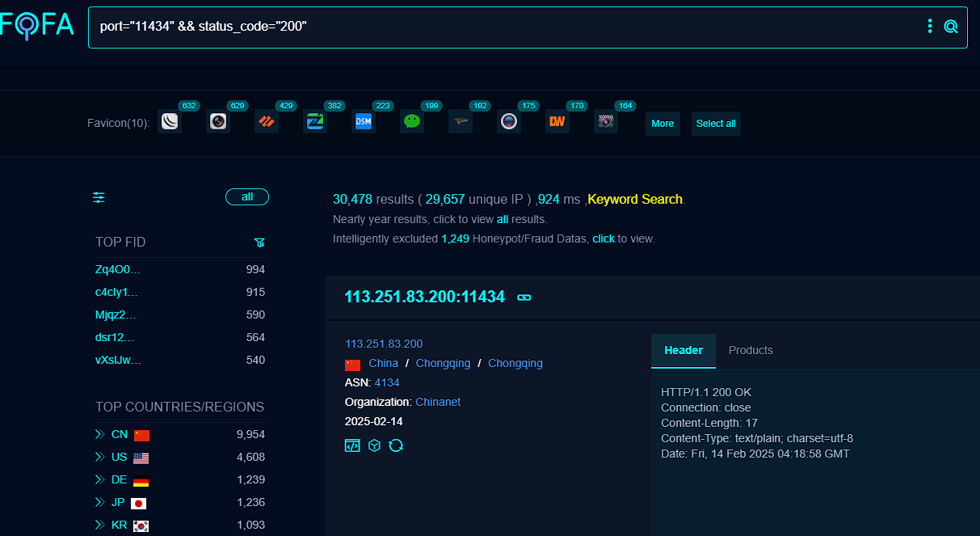The image size is (980, 536).
Task: Click the funnel icon beside TOP FID
Action: tap(259, 243)
